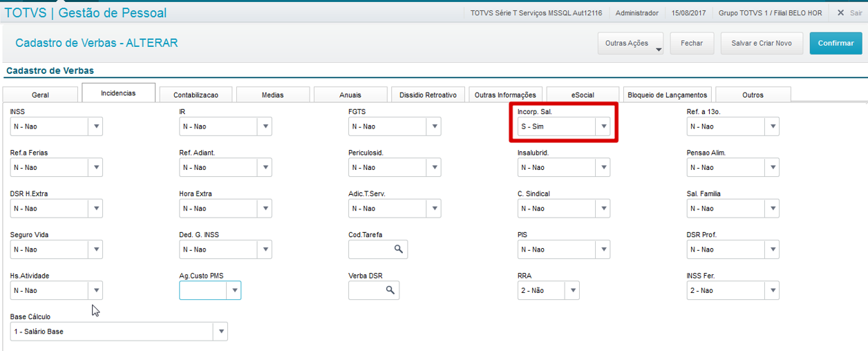Select the Contabilizacao tab
Image resolution: width=868 pixels, height=351 pixels.
pos(196,95)
